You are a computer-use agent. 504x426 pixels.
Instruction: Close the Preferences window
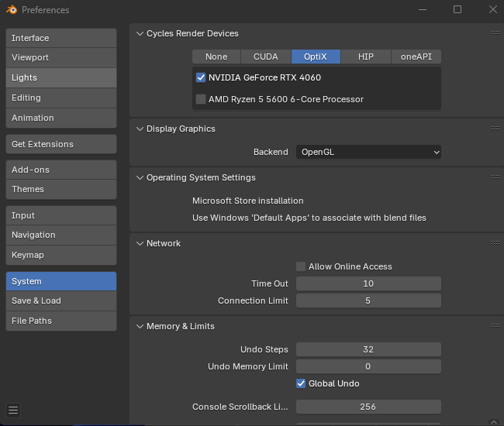493,9
